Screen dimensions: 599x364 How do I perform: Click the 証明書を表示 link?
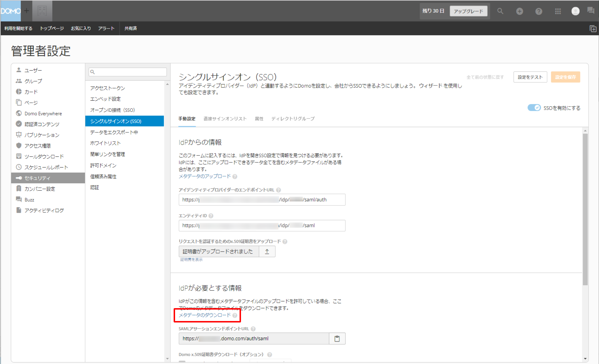[191, 259]
